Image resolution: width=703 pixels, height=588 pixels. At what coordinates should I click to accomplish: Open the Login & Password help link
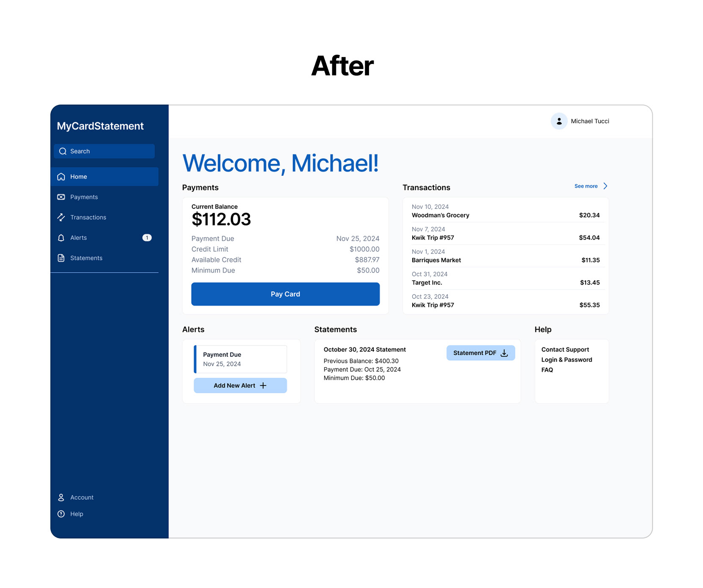(x=567, y=360)
